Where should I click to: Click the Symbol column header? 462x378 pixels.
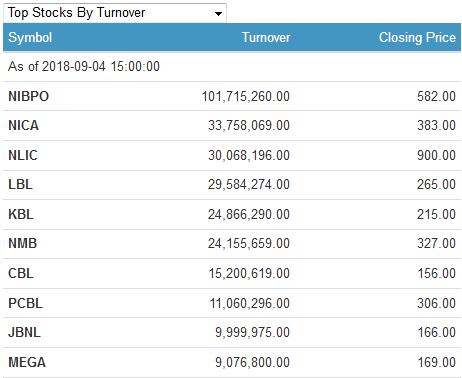30,37
